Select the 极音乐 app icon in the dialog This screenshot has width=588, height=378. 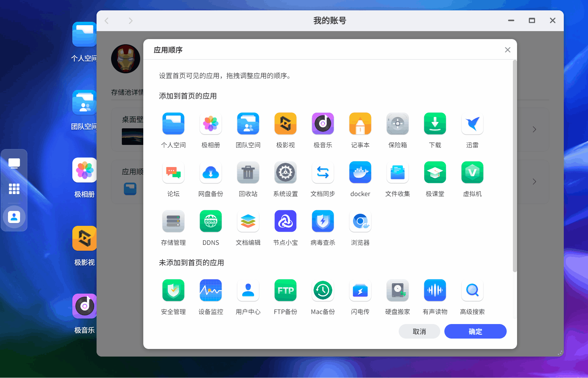click(x=323, y=123)
